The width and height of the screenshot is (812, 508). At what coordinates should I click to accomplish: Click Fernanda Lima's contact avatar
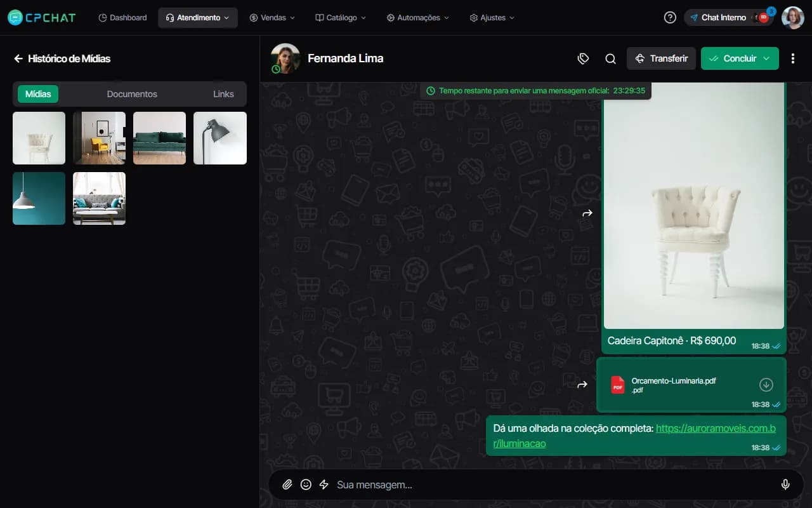click(285, 58)
